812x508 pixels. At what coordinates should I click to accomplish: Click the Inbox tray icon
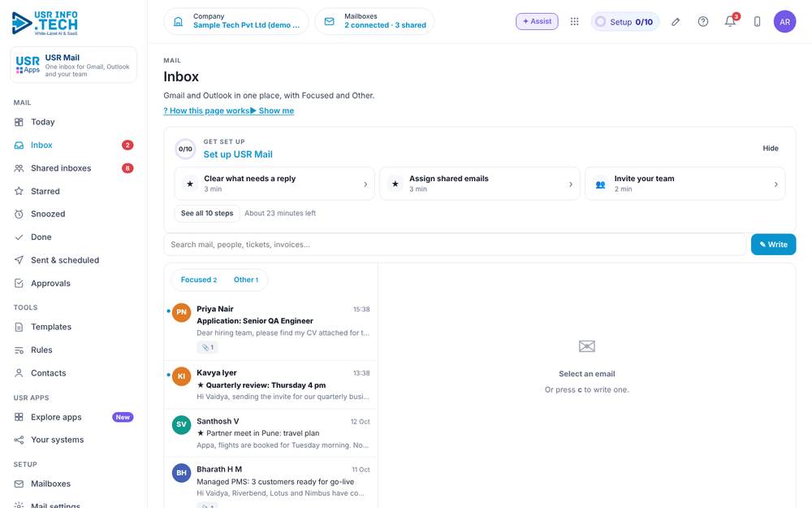[x=19, y=145]
